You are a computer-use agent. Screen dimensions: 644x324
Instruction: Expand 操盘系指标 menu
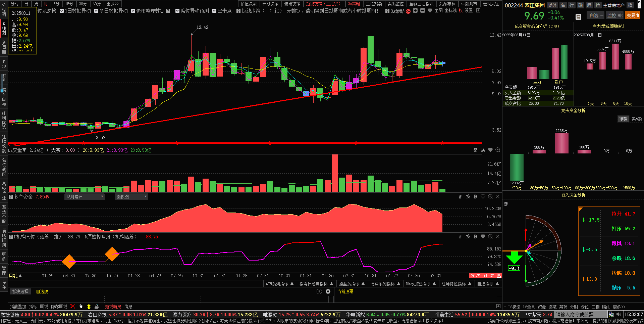352,284
